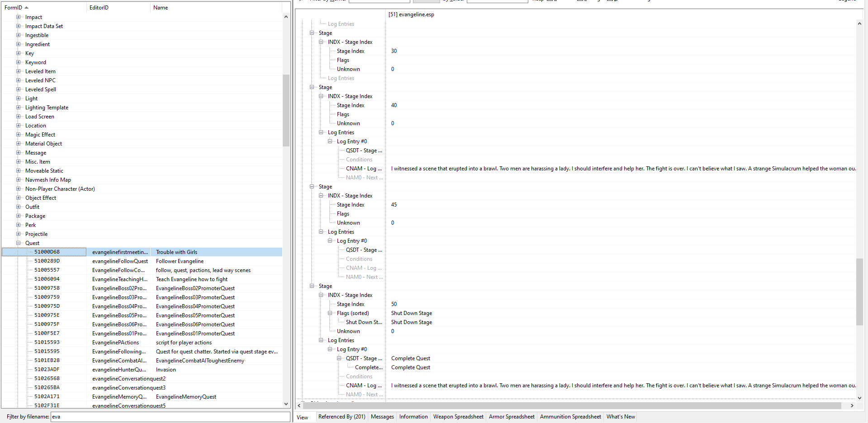
Task: Click the left tree vertical scrollbar thumb
Action: (x=286, y=110)
